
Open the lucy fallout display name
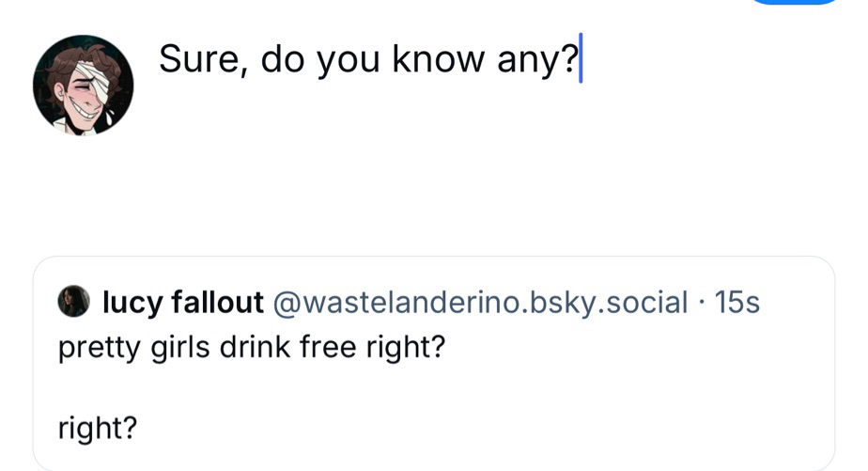point(182,303)
